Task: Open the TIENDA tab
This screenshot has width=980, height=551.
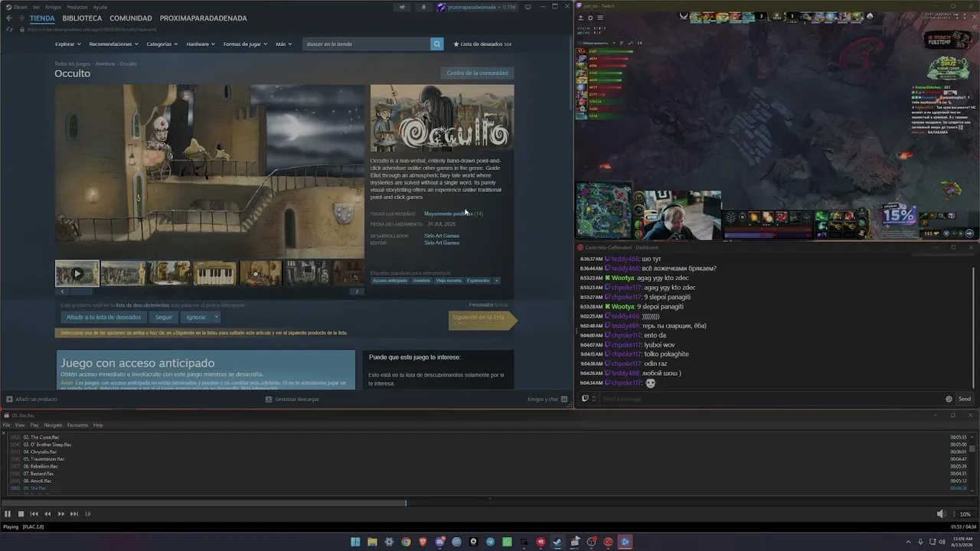Action: [42, 18]
